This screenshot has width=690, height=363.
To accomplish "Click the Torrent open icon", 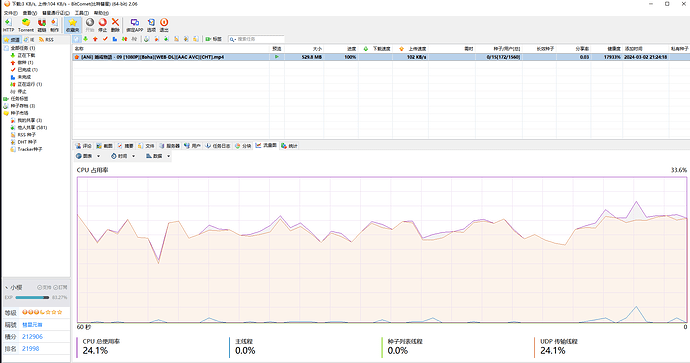I will coord(26,25).
